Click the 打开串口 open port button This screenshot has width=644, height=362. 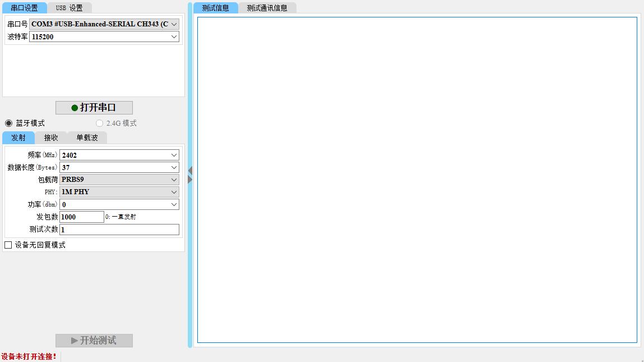tap(94, 108)
